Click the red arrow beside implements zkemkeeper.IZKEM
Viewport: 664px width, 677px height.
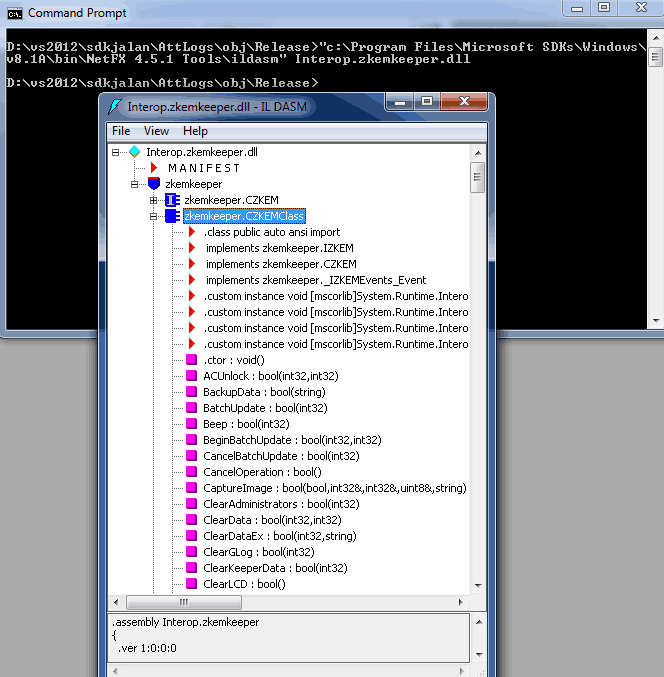coord(192,248)
